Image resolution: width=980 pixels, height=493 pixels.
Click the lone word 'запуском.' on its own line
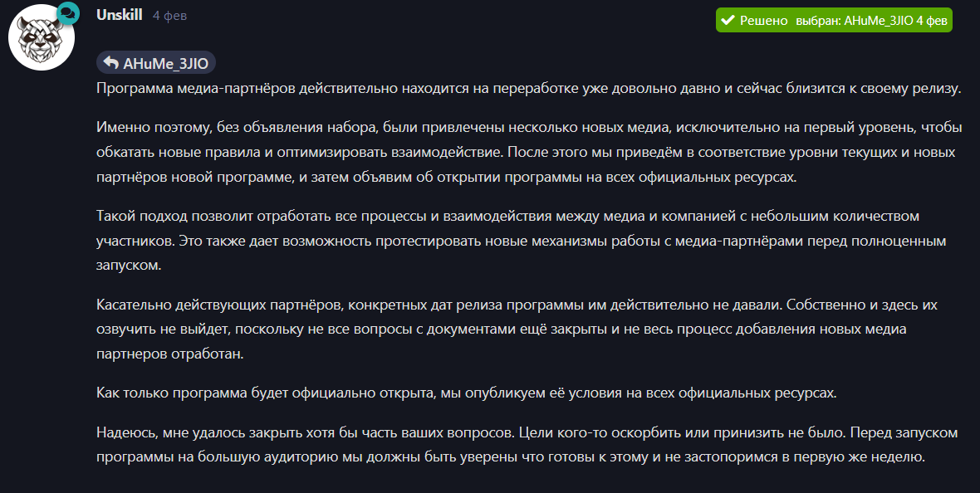tap(129, 265)
